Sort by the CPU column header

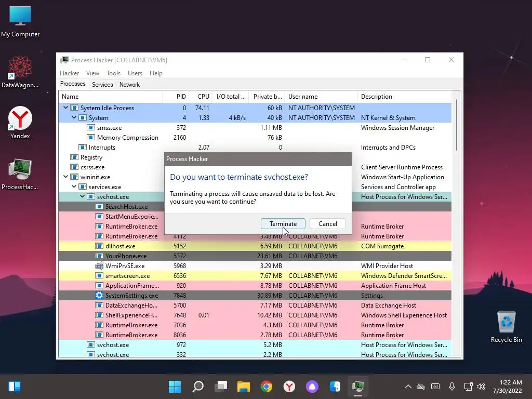coord(201,96)
